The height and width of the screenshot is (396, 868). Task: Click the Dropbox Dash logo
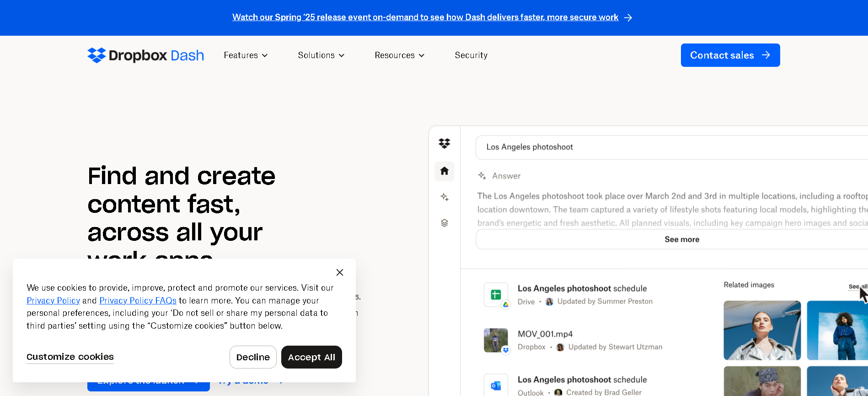145,55
